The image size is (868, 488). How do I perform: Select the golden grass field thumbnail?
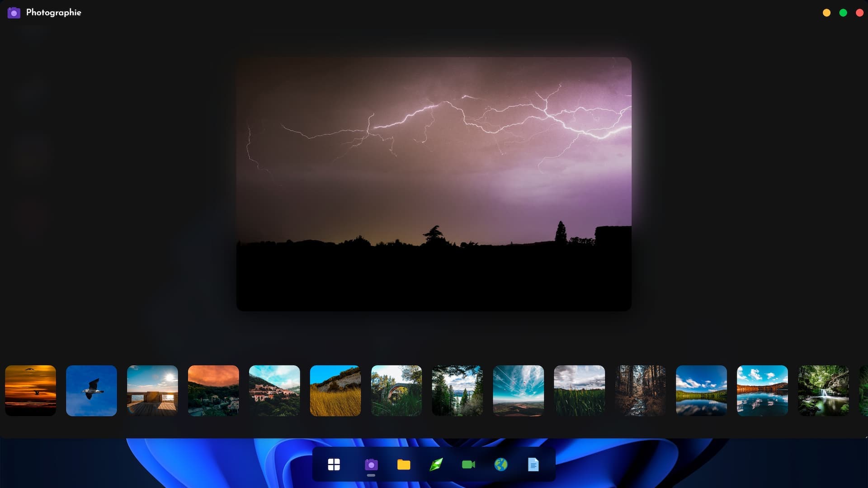tap(335, 391)
